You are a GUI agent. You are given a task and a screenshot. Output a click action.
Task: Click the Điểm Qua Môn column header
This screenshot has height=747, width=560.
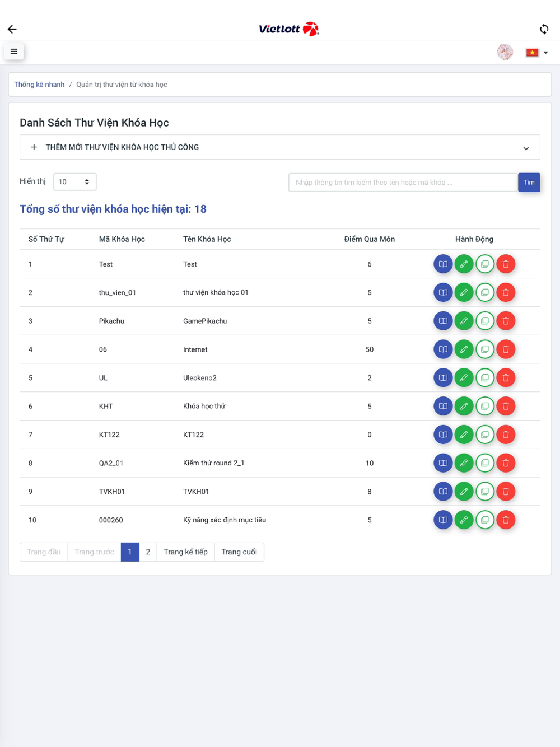point(370,239)
